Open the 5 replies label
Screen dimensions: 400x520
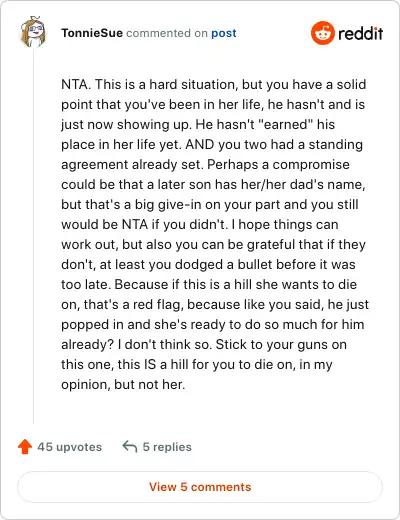point(167,447)
